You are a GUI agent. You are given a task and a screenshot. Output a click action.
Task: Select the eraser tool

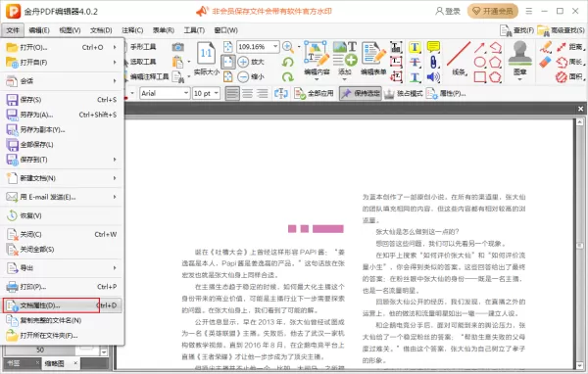pos(545,62)
